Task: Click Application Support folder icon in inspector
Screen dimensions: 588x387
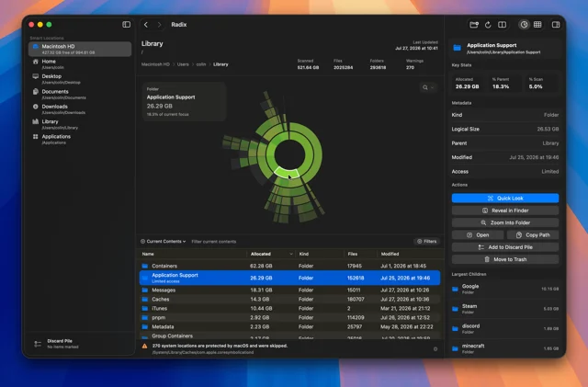Action: pos(458,48)
